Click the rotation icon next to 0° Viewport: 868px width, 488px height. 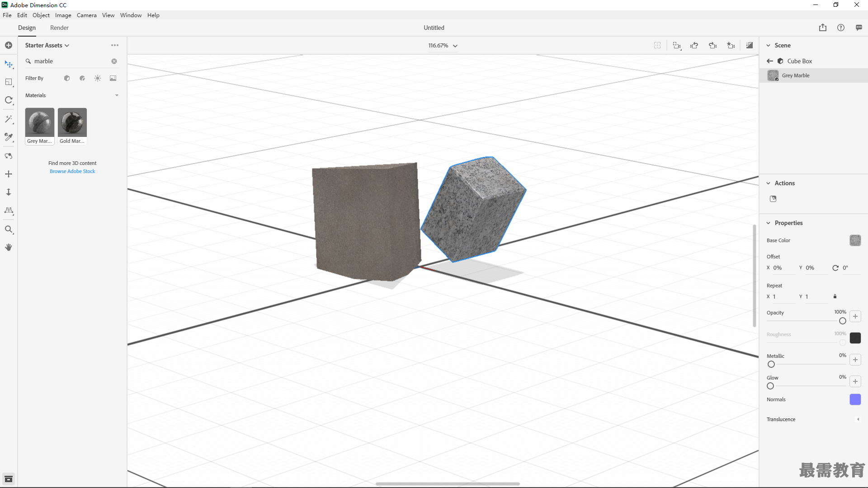pos(835,268)
